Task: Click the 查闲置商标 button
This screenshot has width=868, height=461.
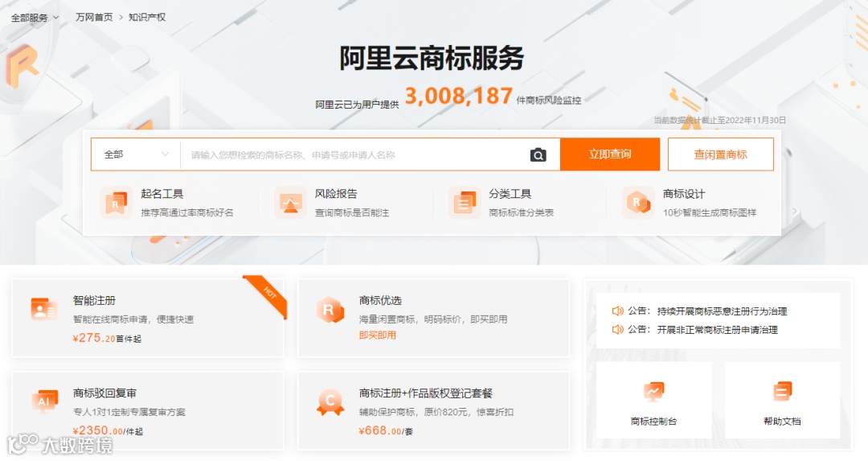Action: coord(721,154)
